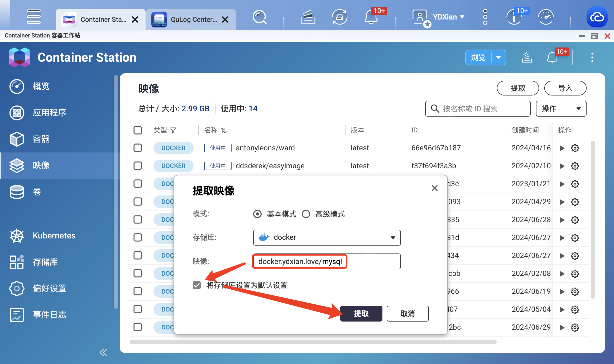Screen dimensions: 614x364
Task: Open the 操作 dropdown above the table
Action: (x=561, y=109)
